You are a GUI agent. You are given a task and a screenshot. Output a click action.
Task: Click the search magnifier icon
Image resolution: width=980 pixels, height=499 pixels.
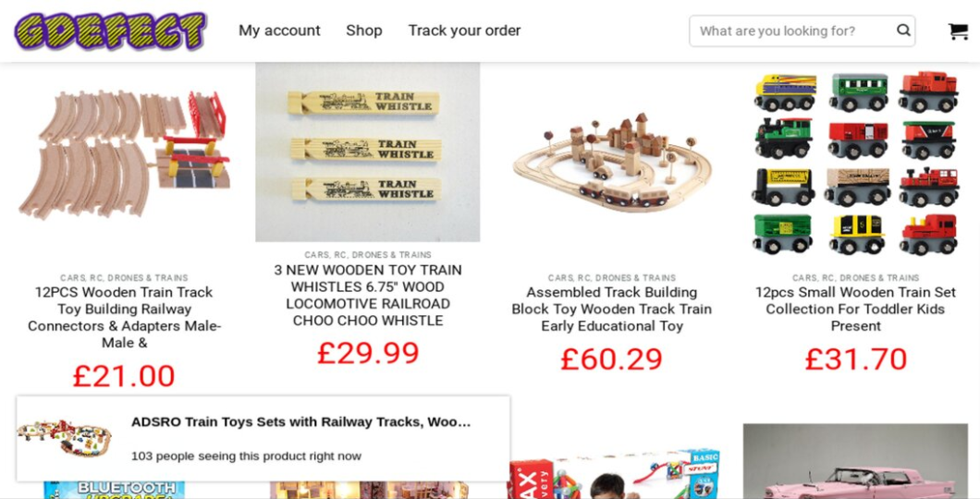click(903, 30)
